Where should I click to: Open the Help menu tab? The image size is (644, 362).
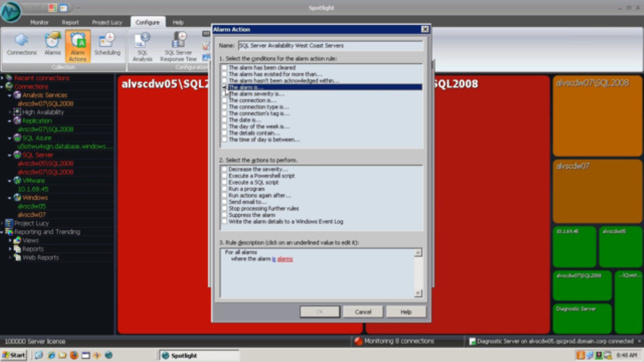(178, 22)
